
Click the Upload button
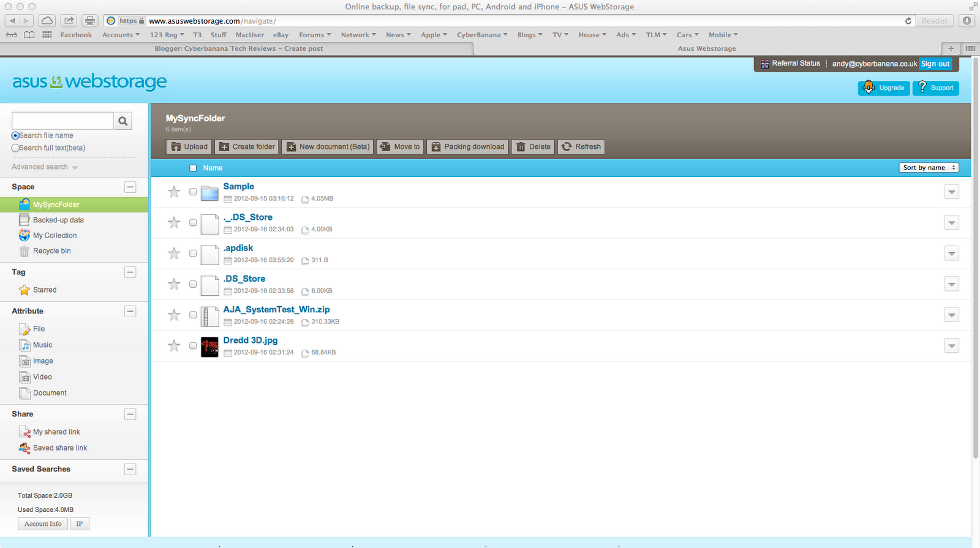[189, 146]
